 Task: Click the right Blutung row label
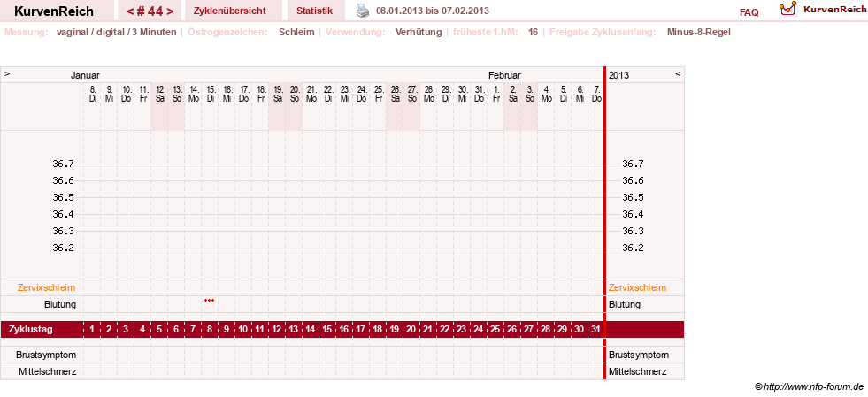[625, 304]
